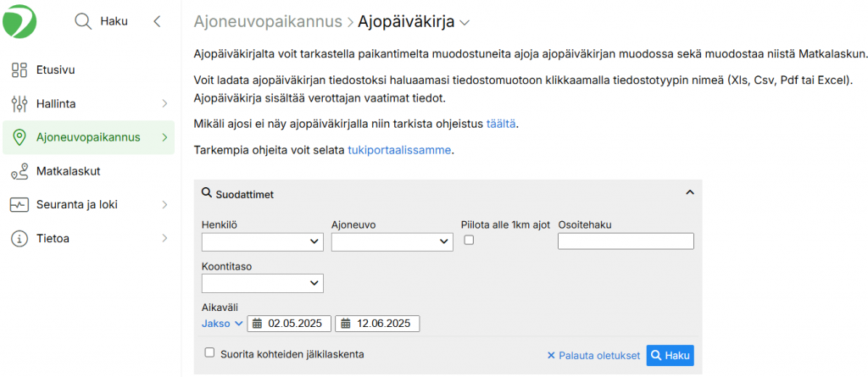Click the Osoitehaku text field
Screen dimensions: 868x377
(x=626, y=242)
